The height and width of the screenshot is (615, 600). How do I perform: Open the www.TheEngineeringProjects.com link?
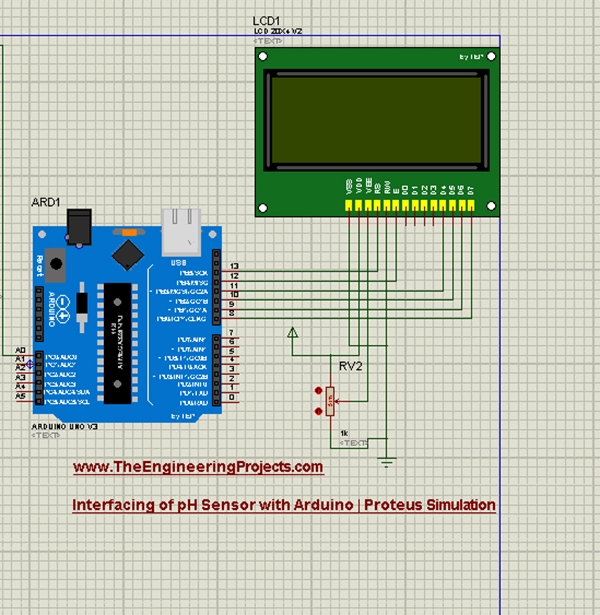coord(198,467)
